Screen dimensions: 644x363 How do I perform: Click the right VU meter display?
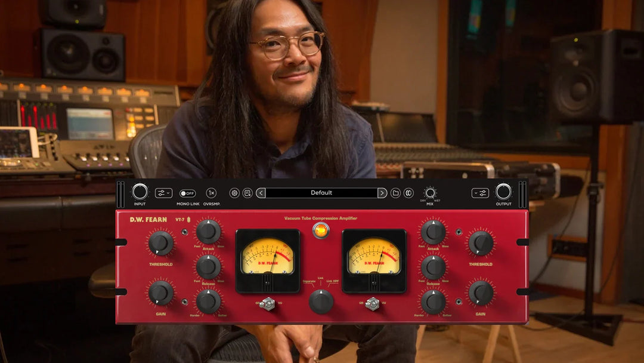tap(374, 257)
